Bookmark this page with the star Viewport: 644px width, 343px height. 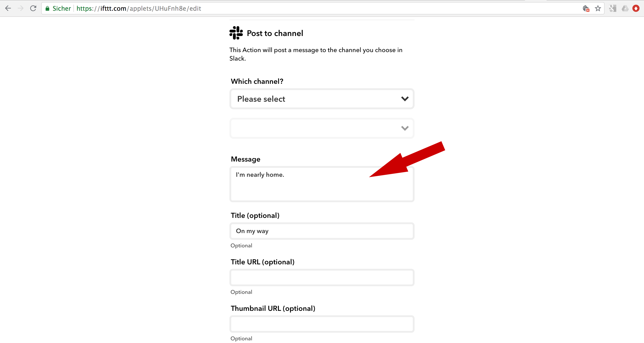pos(598,8)
